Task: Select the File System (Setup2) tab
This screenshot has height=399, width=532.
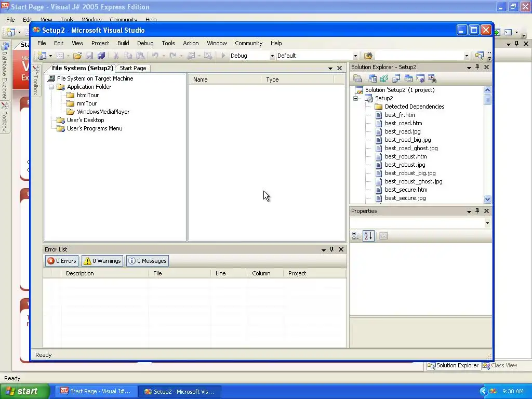Action: click(83, 68)
